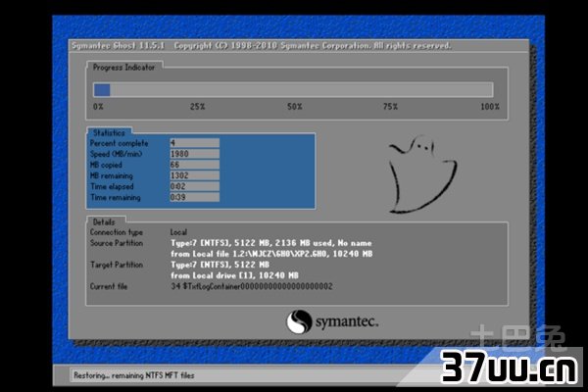Click the Percent complete label

click(119, 143)
